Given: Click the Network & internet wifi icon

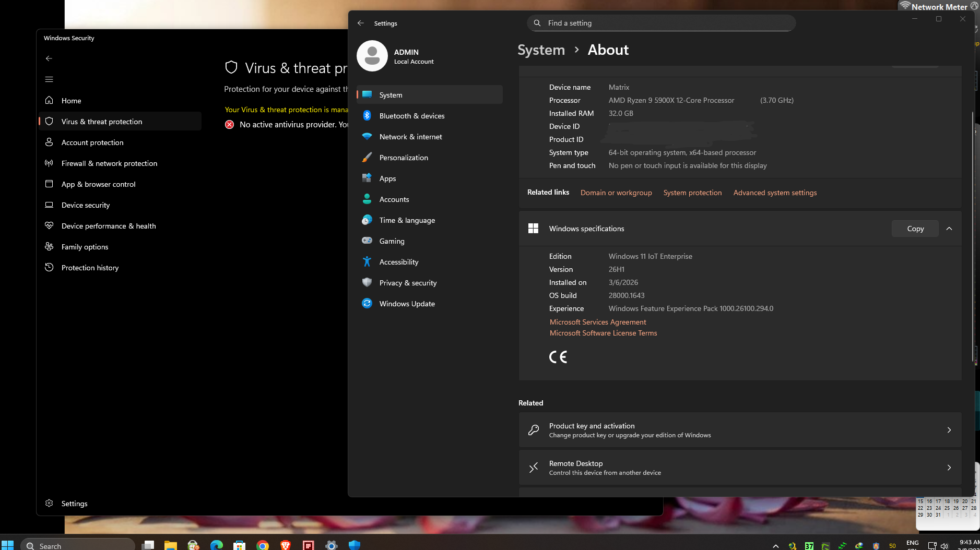Looking at the screenshot, I should [367, 136].
